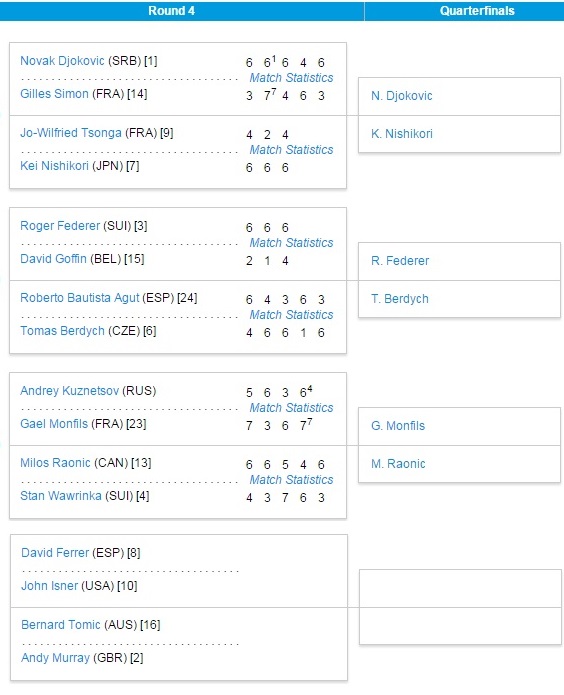The image size is (564, 695).
Task: Open Andrey Kuznetsov player link
Action: tap(69, 391)
